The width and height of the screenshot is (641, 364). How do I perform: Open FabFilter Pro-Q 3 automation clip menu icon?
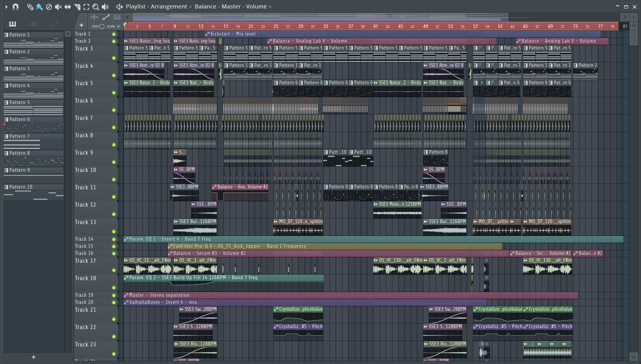click(x=170, y=246)
